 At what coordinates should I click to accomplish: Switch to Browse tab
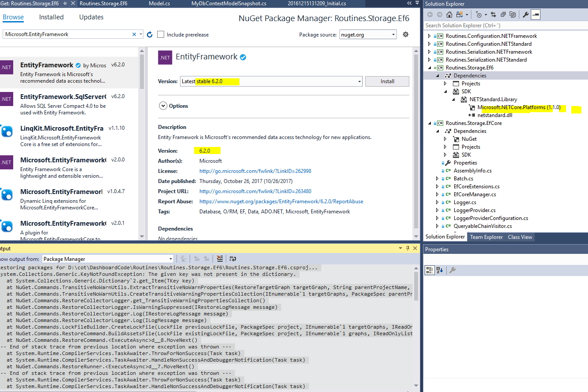coord(13,17)
